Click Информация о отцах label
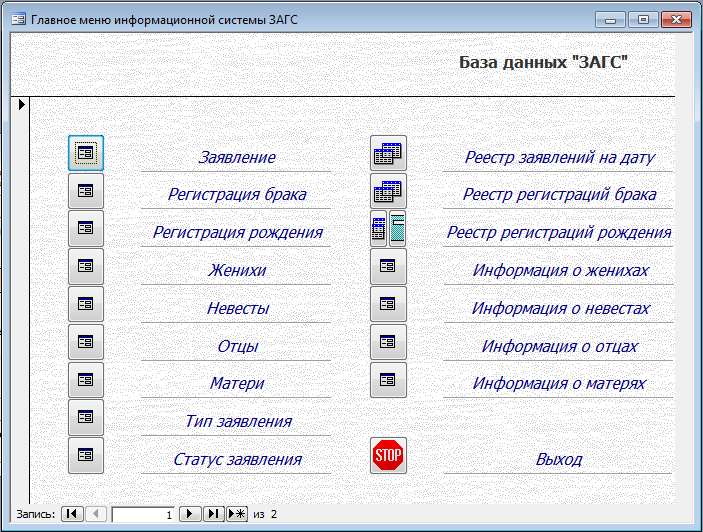703x532 pixels. point(560,346)
